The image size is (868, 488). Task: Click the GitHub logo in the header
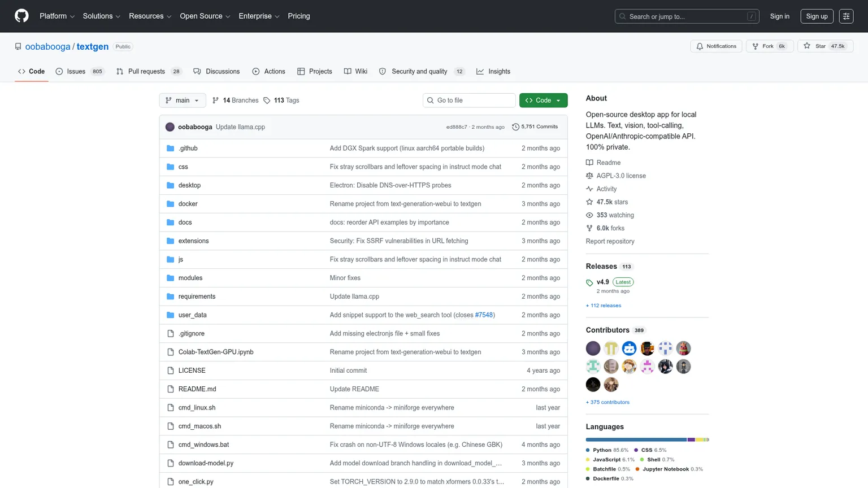[x=21, y=16]
